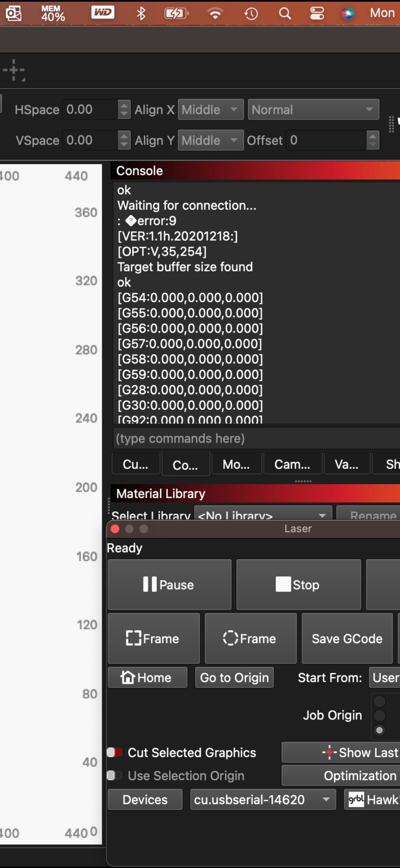The height and width of the screenshot is (868, 400).
Task: Click the rectangular Frame button
Action: [x=154, y=638]
